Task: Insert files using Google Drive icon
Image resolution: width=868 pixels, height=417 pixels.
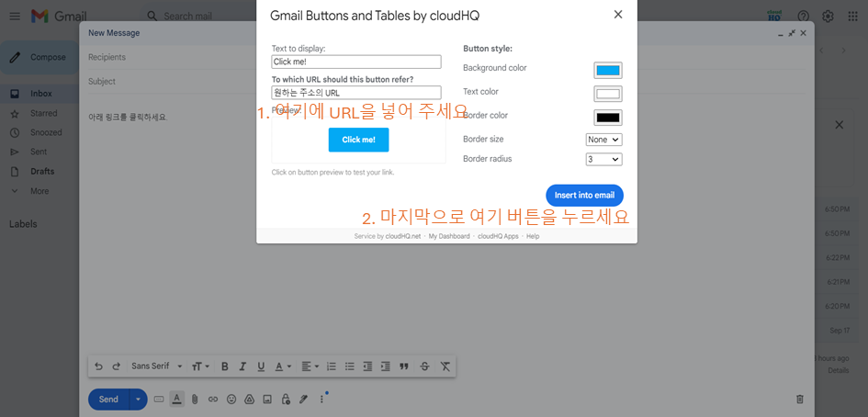Action: coord(249,399)
